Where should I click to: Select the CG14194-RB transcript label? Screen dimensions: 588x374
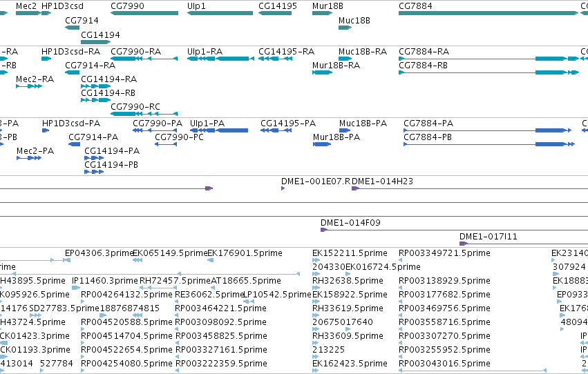tap(108, 93)
